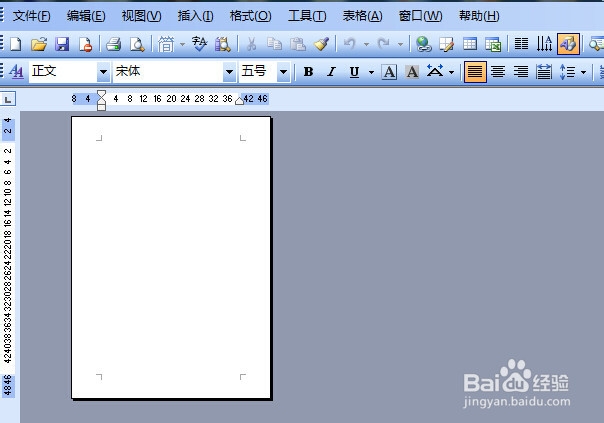The image size is (604, 423).
Task: Run spelling and grammar check
Action: click(200, 44)
